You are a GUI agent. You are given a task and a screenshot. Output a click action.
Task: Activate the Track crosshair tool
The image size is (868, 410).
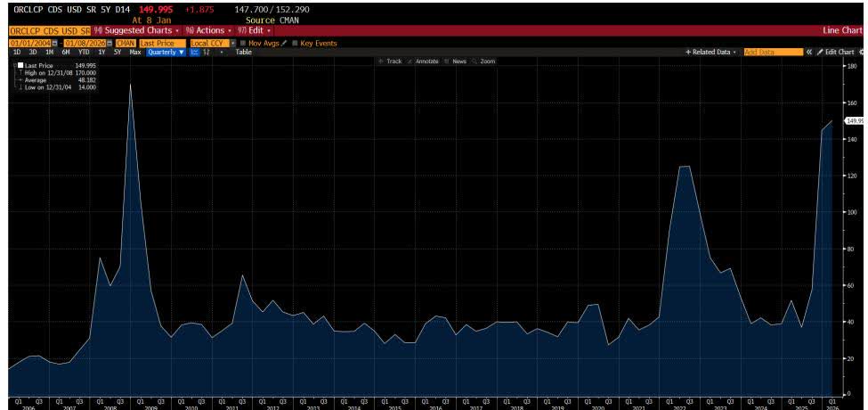[x=390, y=61]
